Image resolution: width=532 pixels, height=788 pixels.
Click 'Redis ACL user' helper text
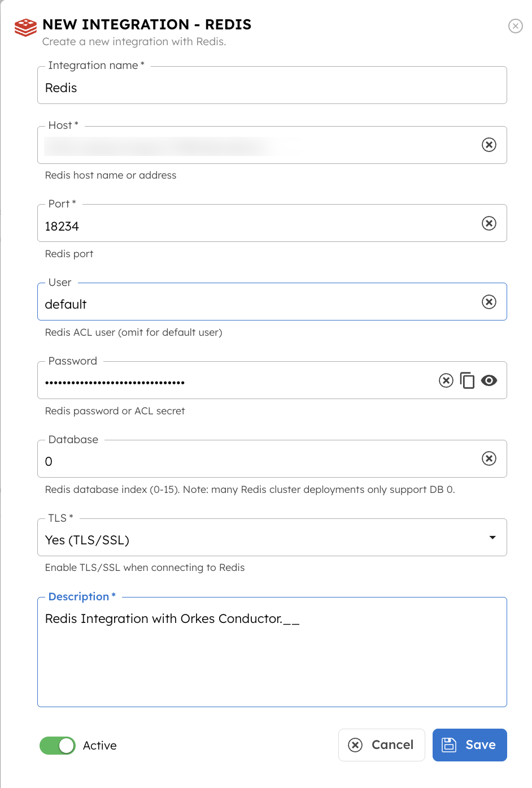[x=134, y=332]
